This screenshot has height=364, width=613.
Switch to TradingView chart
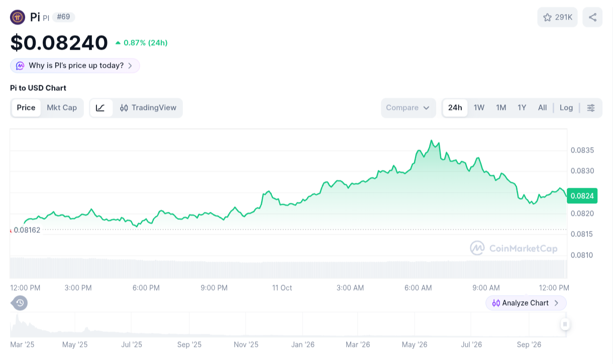pos(148,108)
